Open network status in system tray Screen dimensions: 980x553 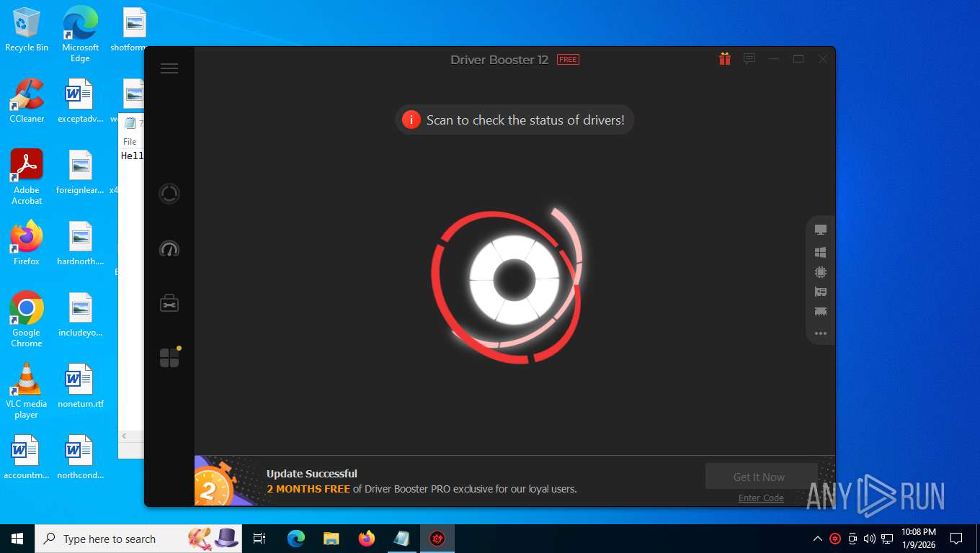(x=887, y=539)
